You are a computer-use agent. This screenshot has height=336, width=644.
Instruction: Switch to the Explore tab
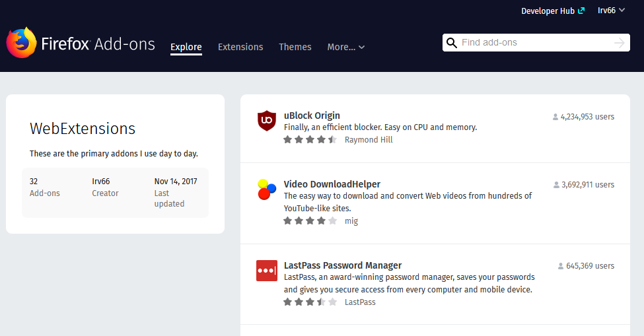click(x=186, y=47)
